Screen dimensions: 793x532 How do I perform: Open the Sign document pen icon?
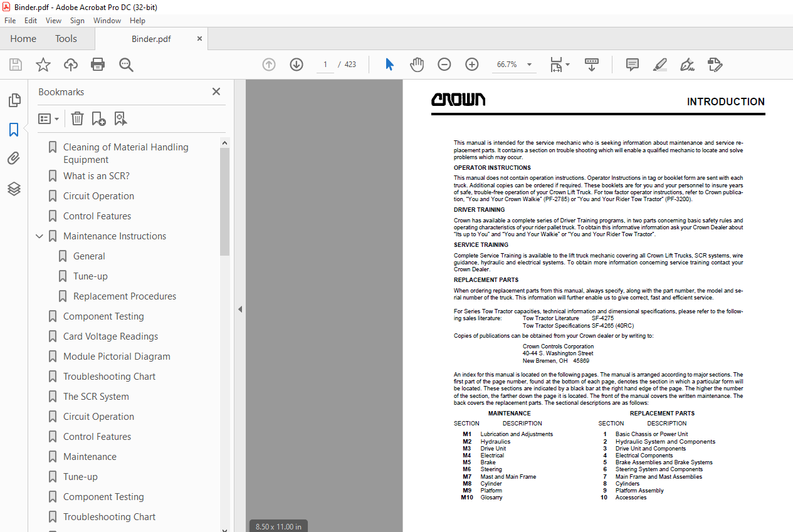pyautogui.click(x=687, y=65)
